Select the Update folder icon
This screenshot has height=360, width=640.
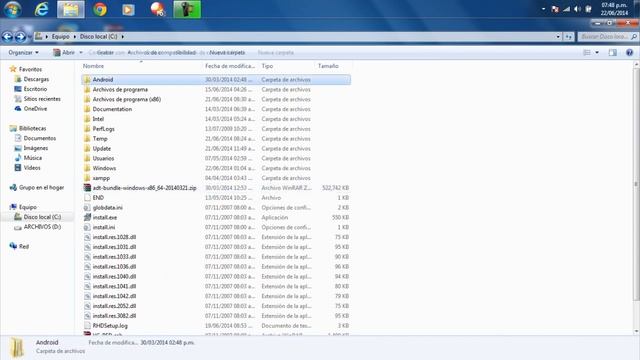(87, 149)
